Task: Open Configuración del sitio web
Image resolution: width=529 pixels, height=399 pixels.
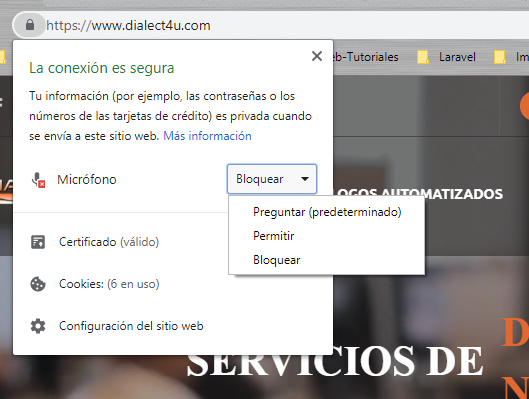Action: pyautogui.click(x=131, y=326)
